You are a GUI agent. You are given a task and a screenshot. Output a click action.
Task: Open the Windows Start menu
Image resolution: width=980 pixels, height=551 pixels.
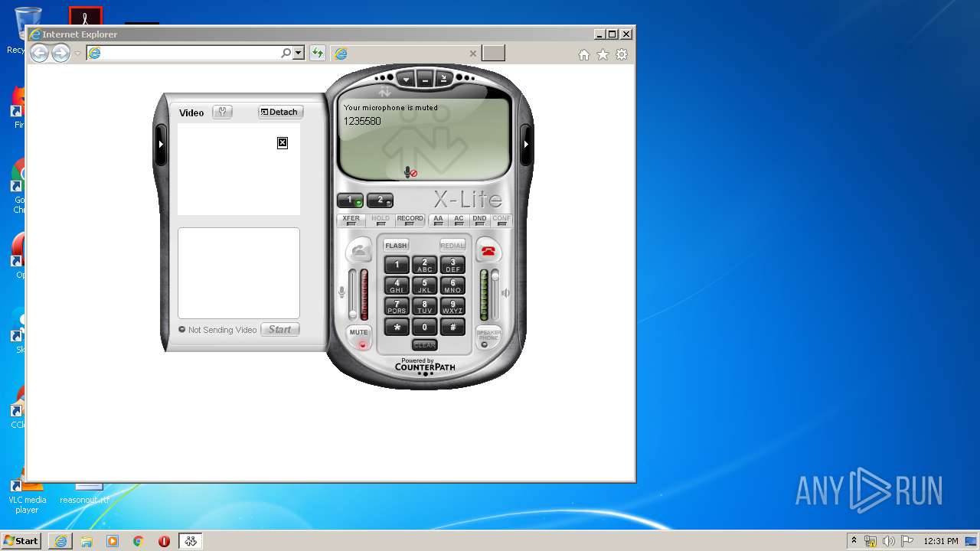coord(21,541)
